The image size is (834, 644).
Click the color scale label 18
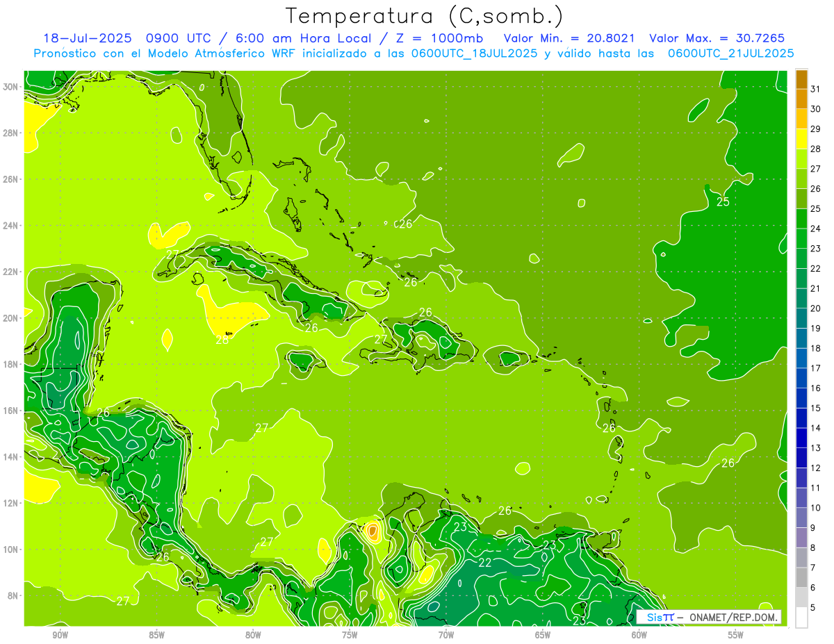[x=815, y=348]
